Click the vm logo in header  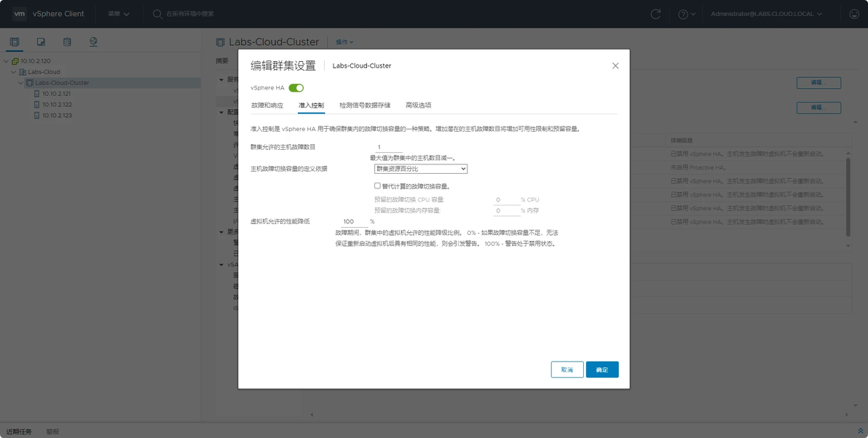pos(20,14)
